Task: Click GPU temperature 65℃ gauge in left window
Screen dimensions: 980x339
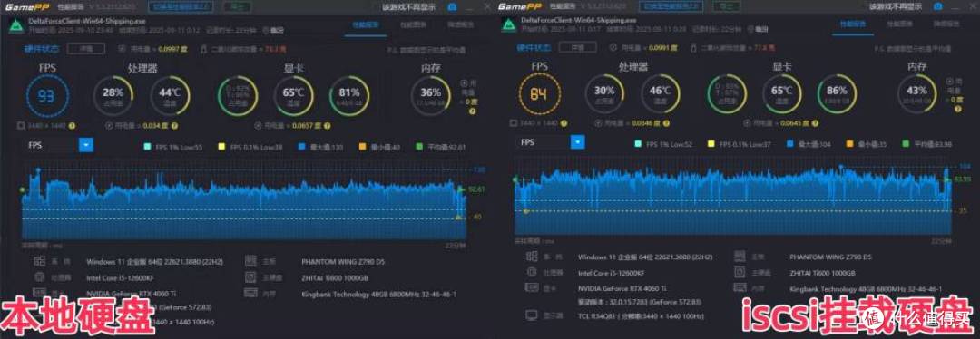Action: click(x=293, y=95)
